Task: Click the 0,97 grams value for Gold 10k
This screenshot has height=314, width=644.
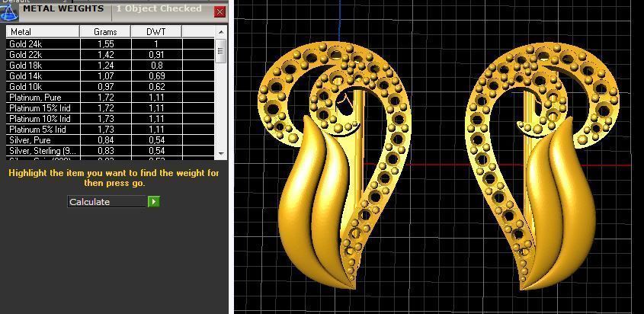Action: pyautogui.click(x=106, y=87)
